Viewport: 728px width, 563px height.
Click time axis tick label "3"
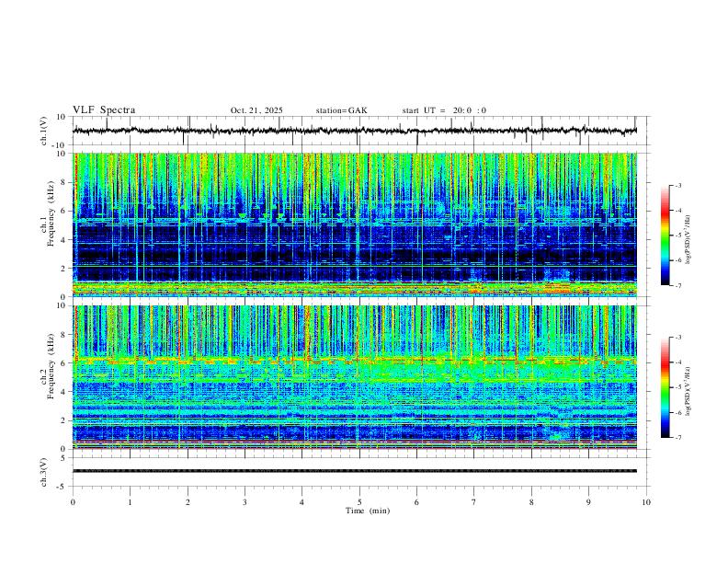click(245, 502)
